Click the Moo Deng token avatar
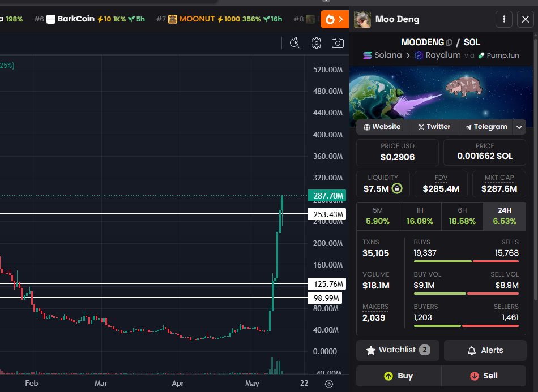This screenshot has height=392, width=538. pyautogui.click(x=362, y=19)
